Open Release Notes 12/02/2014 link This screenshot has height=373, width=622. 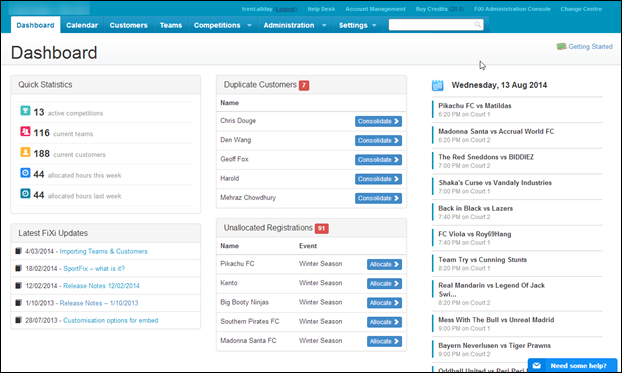tap(101, 286)
